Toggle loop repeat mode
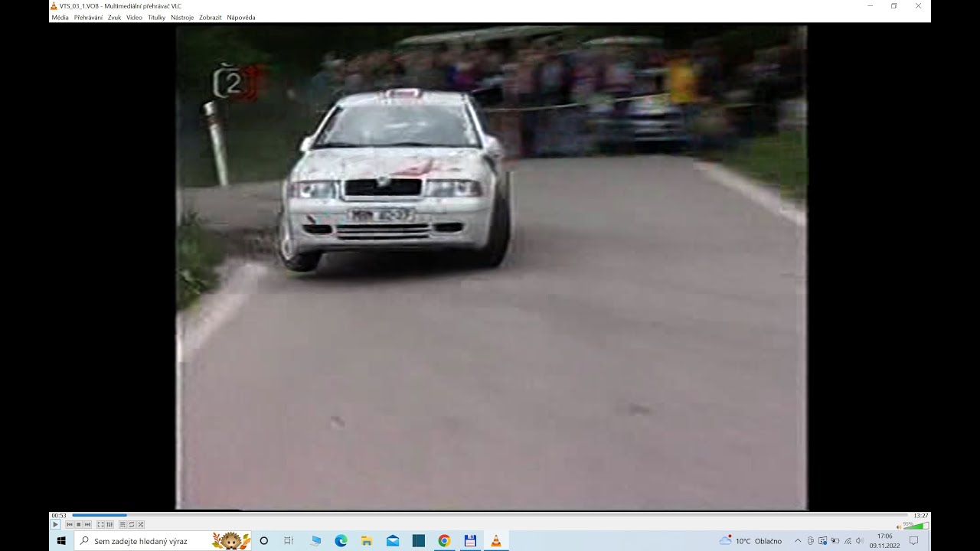Image resolution: width=980 pixels, height=551 pixels. [x=132, y=524]
